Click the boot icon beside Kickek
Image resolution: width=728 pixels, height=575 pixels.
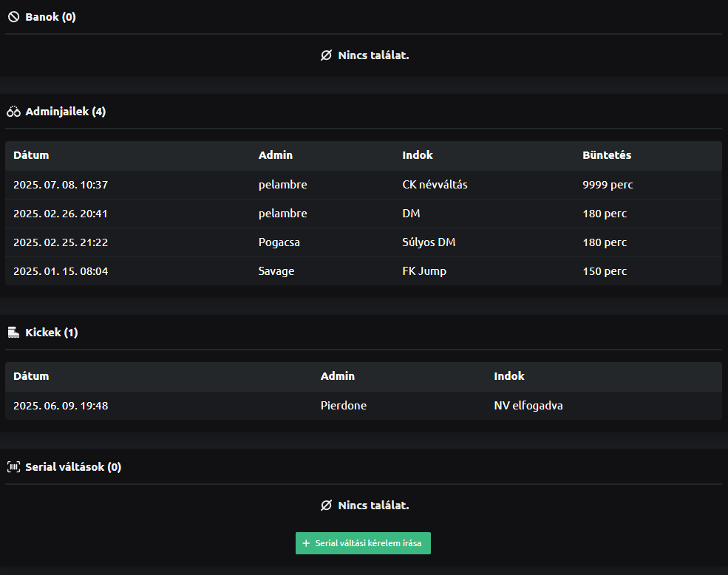pyautogui.click(x=13, y=333)
